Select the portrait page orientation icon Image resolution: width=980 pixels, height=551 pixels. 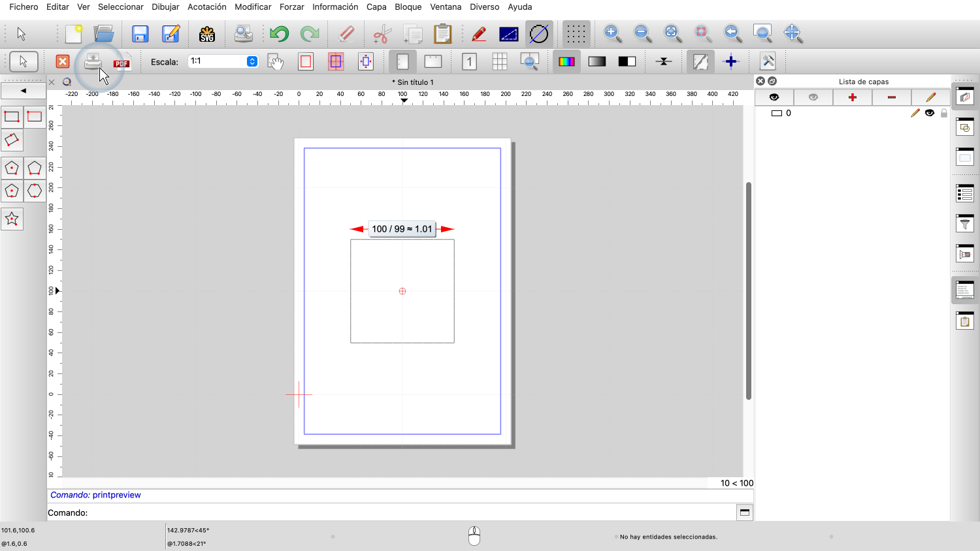[x=402, y=61]
